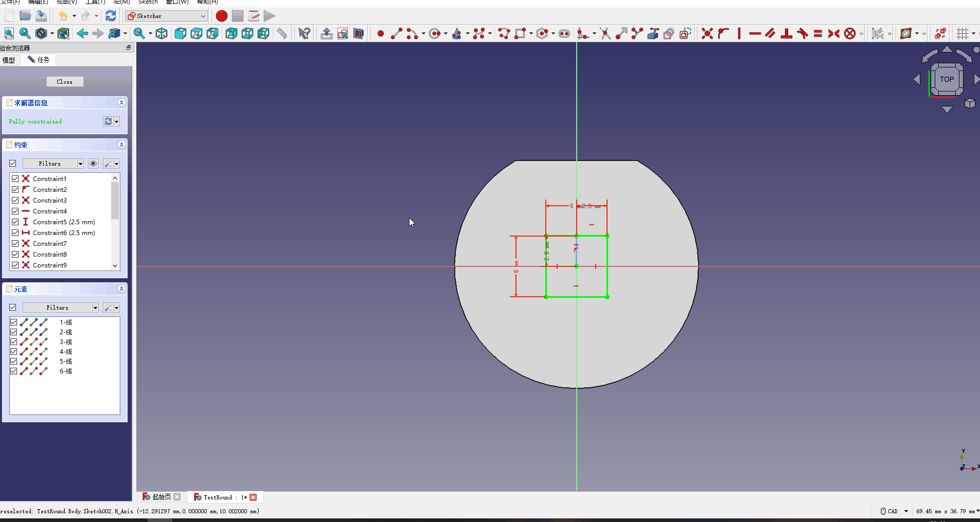This screenshot has height=522, width=980.
Task: Click the Close button in task panel
Action: (65, 82)
